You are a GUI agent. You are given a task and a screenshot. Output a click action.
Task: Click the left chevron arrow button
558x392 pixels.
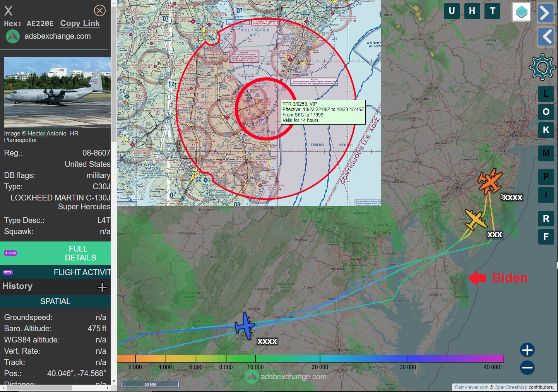(x=546, y=37)
